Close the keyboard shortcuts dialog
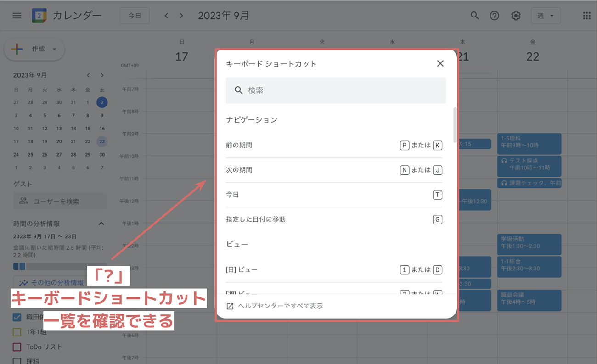 pos(440,63)
